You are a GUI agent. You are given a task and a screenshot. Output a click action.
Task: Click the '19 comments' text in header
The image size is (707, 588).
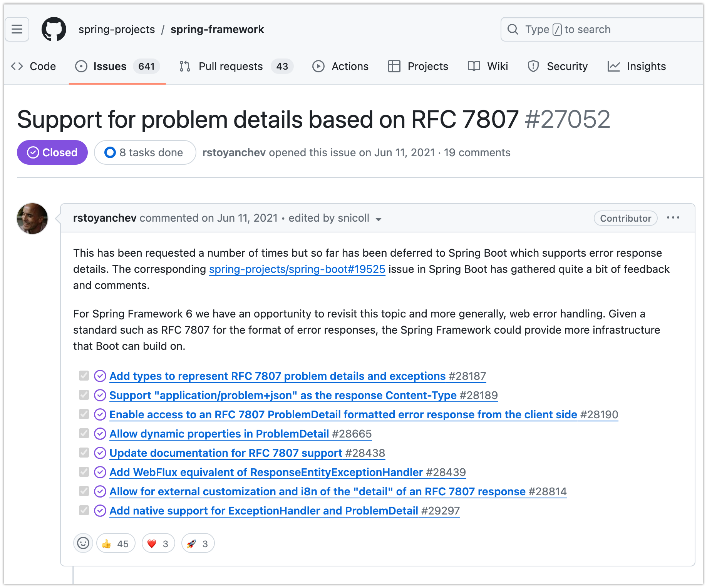tap(477, 152)
